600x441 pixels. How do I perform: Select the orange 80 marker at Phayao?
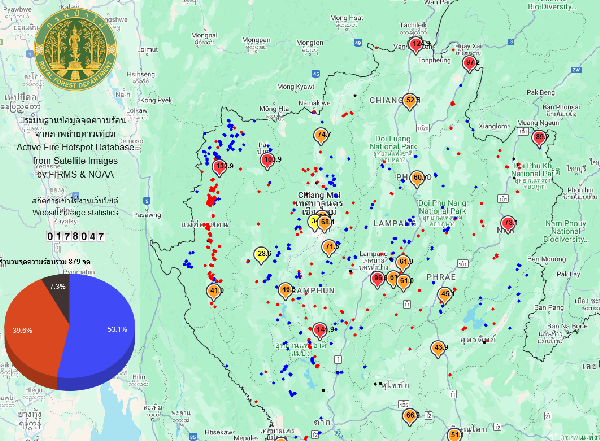(418, 177)
